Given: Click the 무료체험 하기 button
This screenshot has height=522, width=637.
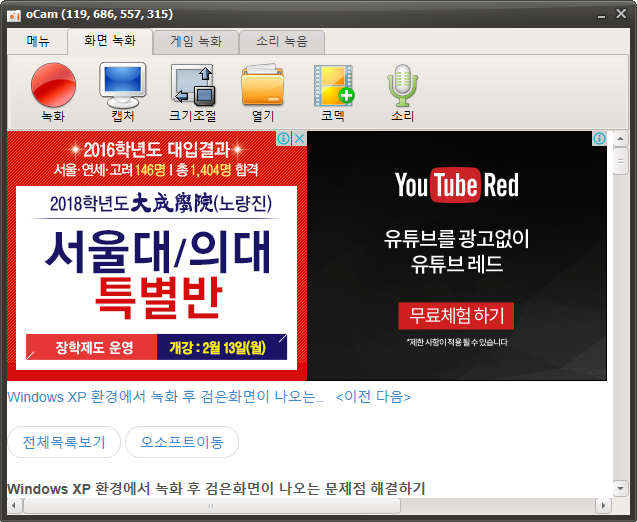Looking at the screenshot, I should [x=456, y=316].
